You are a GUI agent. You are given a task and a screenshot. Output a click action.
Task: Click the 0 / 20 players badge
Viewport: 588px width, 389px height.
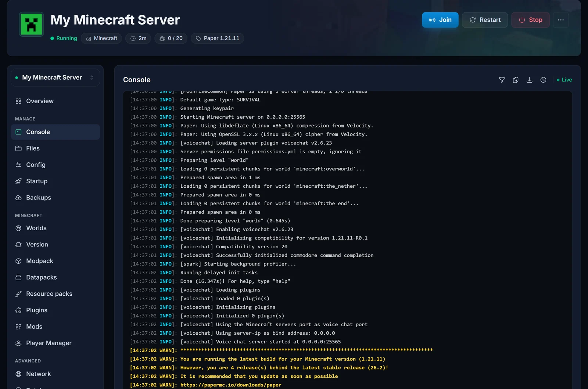(171, 38)
